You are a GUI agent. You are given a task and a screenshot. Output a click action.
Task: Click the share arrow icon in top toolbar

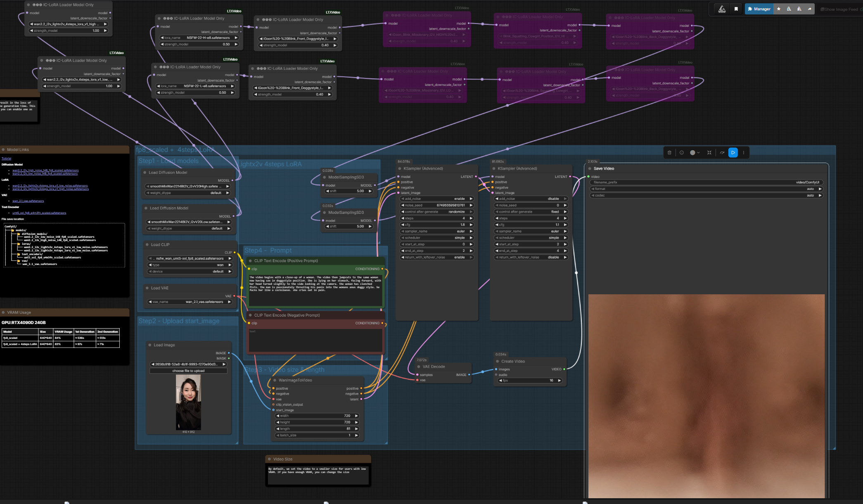(x=809, y=9)
